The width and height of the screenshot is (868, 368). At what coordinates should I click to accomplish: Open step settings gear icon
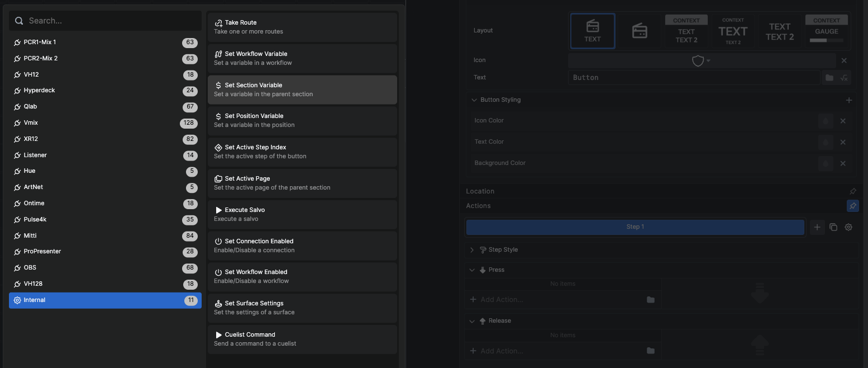coord(848,227)
